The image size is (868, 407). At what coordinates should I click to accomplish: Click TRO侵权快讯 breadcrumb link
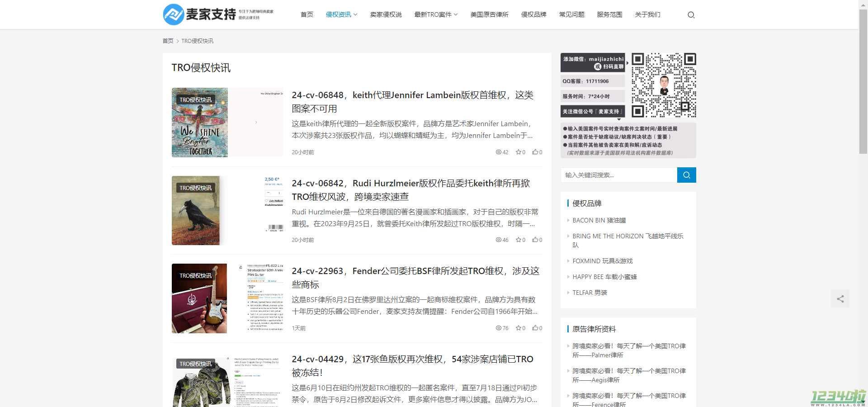coord(198,41)
